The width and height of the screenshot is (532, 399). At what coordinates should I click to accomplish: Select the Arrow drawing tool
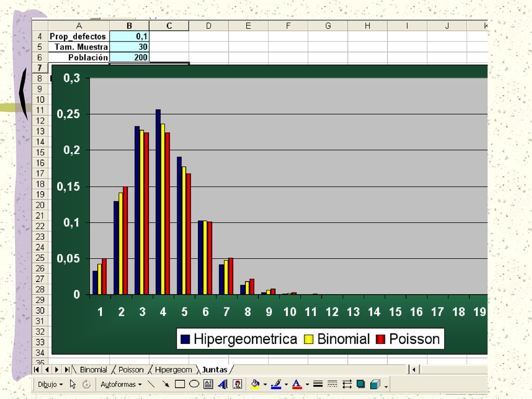click(166, 384)
